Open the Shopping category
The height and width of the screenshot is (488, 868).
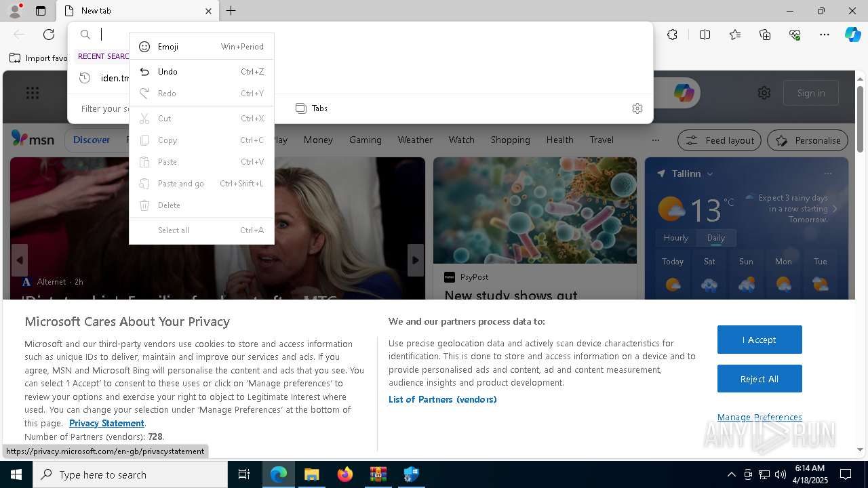click(x=510, y=140)
